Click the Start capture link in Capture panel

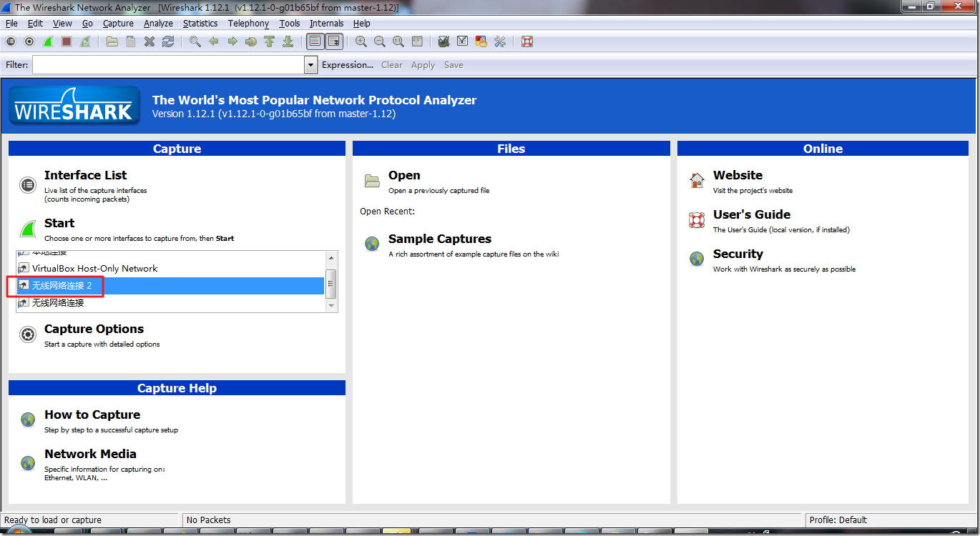pyautogui.click(x=59, y=223)
